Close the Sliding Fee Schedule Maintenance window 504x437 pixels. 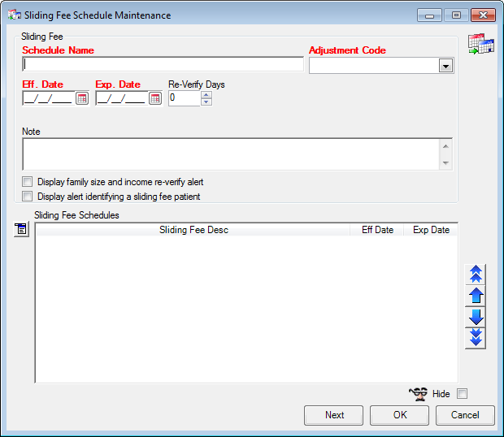pyautogui.click(x=483, y=15)
